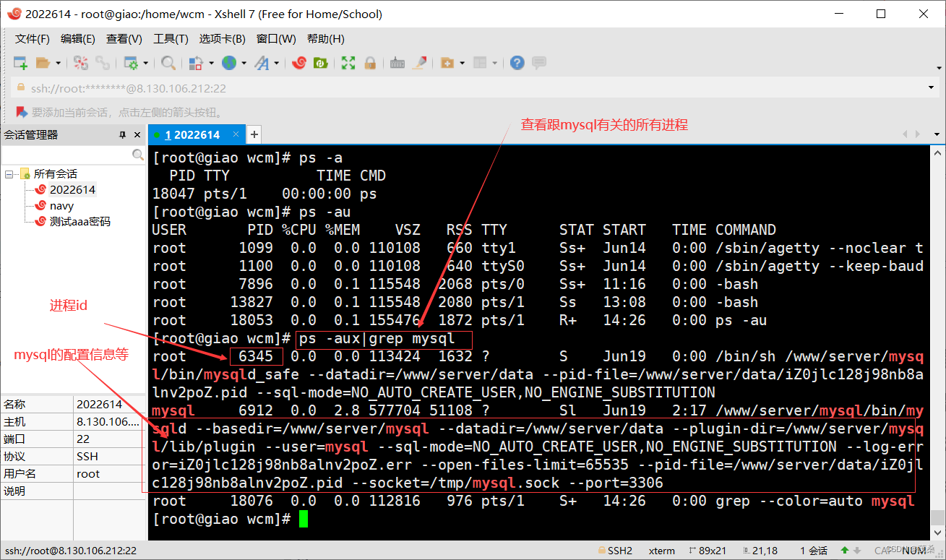Viewport: 946px width, 560px height.
Task: Expand dropdown beside pane layout icon
Action: (495, 63)
